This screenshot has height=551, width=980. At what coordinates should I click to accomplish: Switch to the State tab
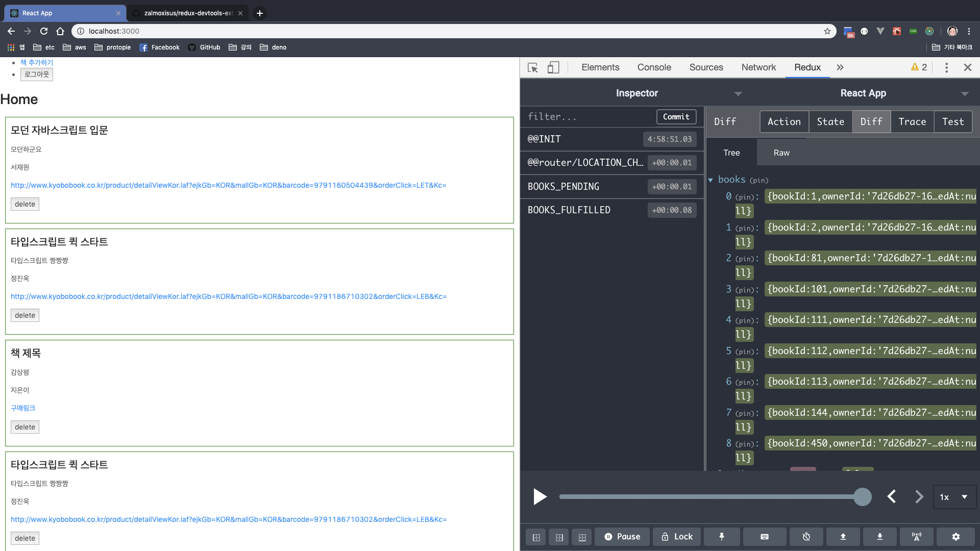click(x=830, y=122)
